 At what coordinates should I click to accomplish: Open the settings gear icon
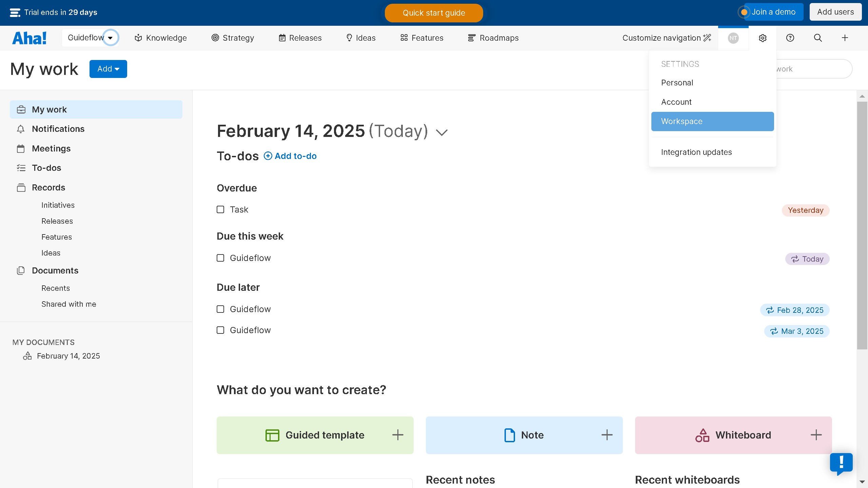[763, 38]
